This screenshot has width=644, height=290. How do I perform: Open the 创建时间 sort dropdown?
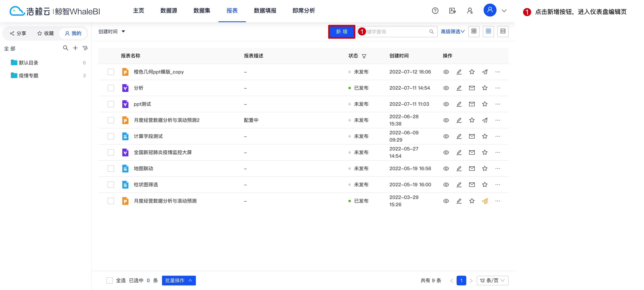[111, 31]
